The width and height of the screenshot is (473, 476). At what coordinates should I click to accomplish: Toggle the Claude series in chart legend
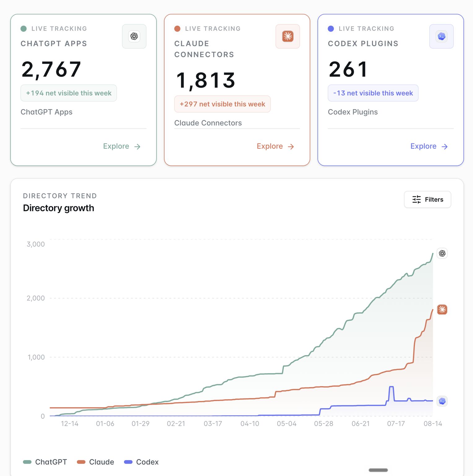(x=95, y=462)
